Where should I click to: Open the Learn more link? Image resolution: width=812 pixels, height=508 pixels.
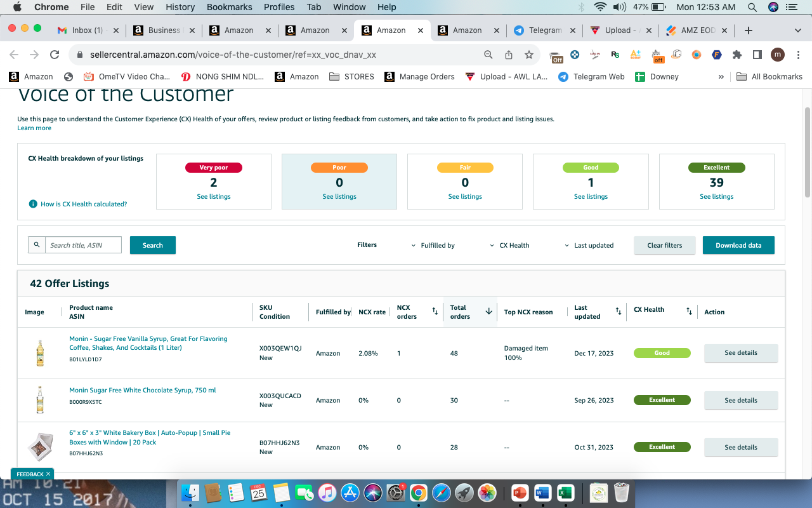pos(34,128)
